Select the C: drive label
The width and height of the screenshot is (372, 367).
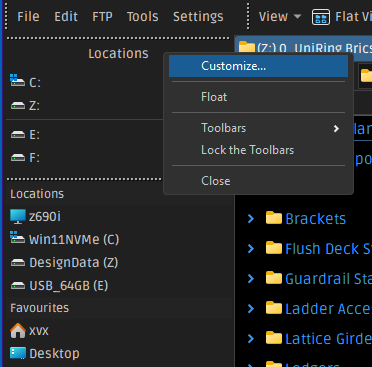tap(35, 83)
